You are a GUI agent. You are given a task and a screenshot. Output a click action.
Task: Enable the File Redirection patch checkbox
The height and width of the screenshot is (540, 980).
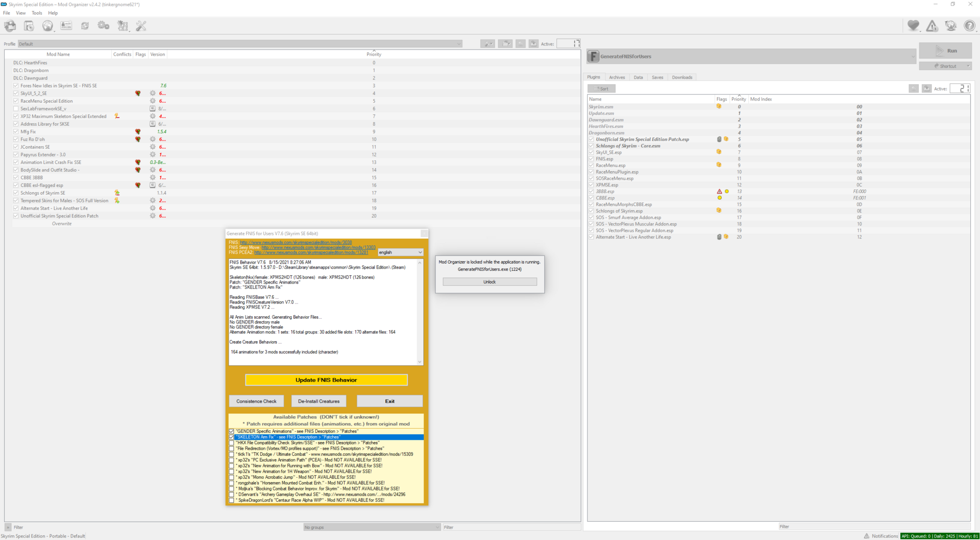coord(232,449)
